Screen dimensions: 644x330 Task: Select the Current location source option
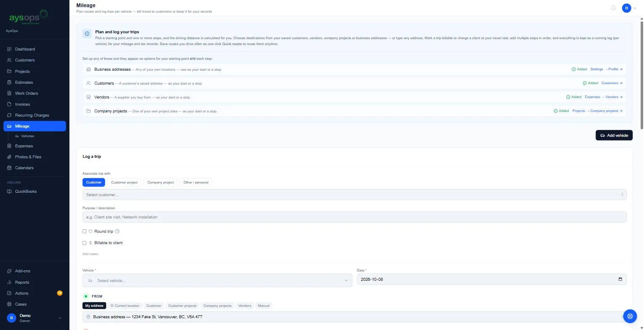pos(125,306)
